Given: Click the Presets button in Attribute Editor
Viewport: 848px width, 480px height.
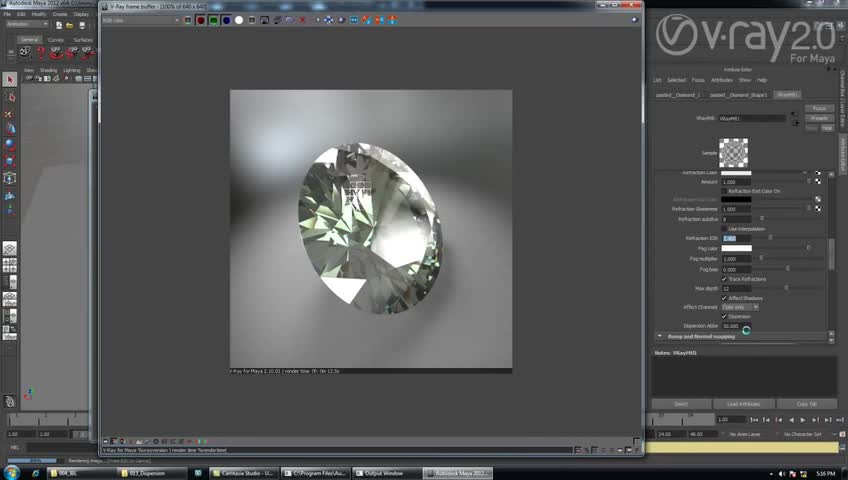Looking at the screenshot, I should (819, 118).
